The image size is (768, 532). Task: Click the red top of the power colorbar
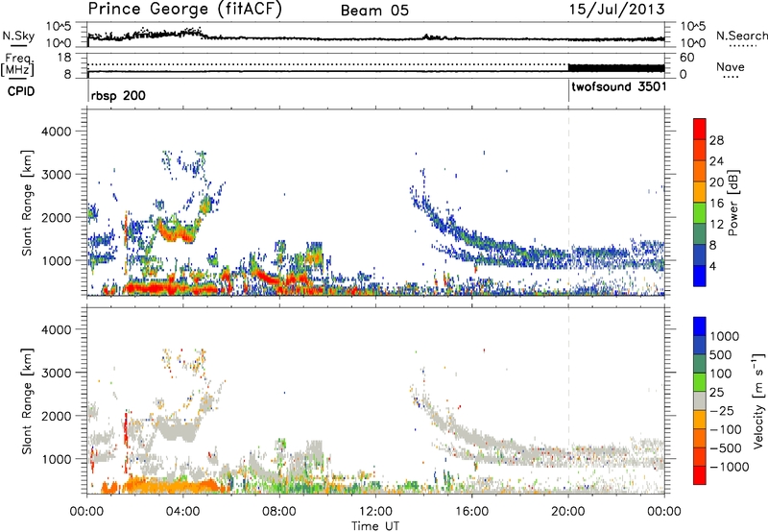coord(700,130)
